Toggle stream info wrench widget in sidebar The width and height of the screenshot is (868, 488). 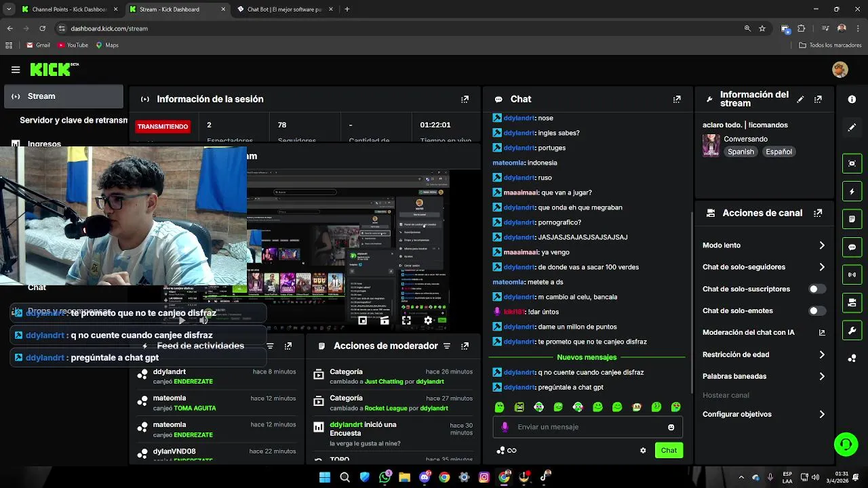point(852,331)
